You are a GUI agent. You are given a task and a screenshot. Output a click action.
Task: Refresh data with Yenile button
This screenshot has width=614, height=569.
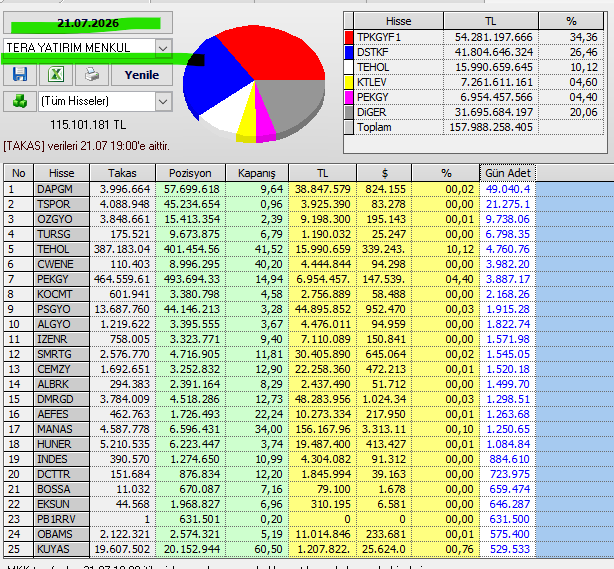[x=142, y=75]
